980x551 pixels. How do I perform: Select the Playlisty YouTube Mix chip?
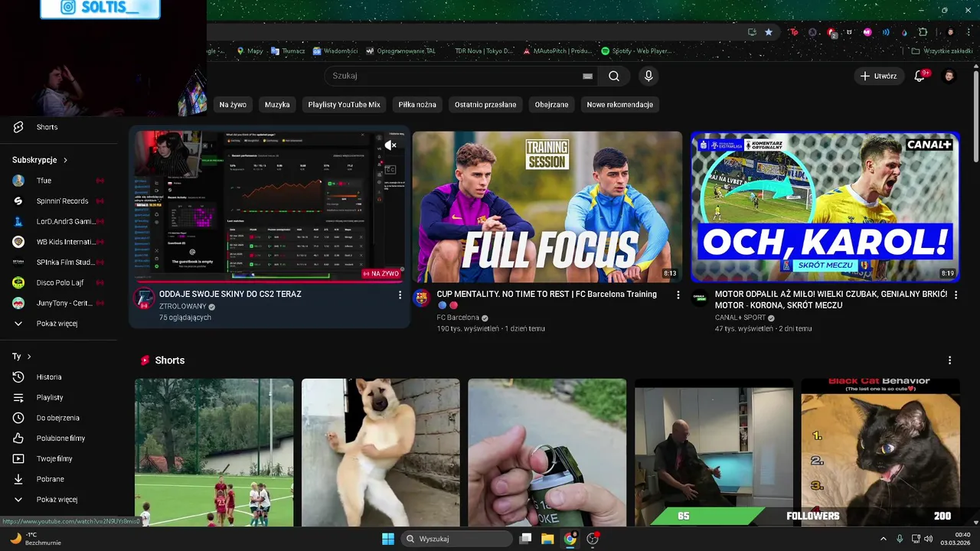click(x=345, y=104)
